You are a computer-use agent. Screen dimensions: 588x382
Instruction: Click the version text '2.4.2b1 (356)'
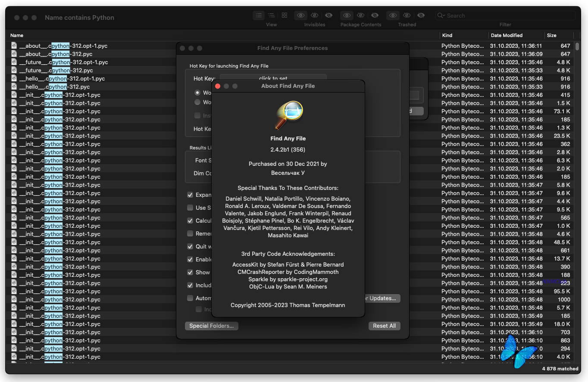[288, 149]
